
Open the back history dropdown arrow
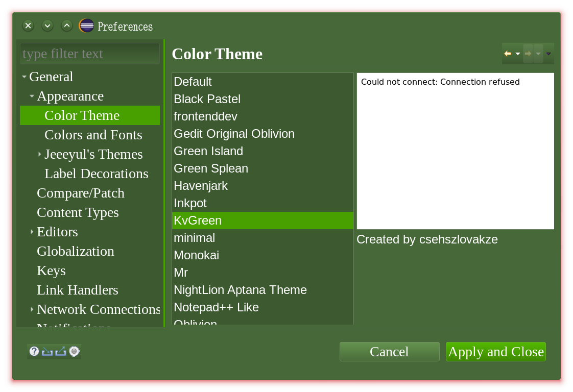(518, 54)
